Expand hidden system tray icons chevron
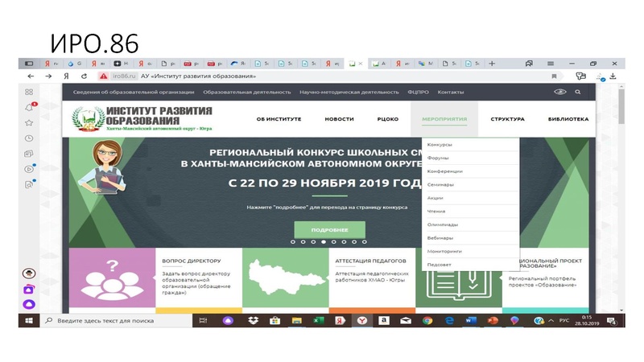 tap(551, 320)
